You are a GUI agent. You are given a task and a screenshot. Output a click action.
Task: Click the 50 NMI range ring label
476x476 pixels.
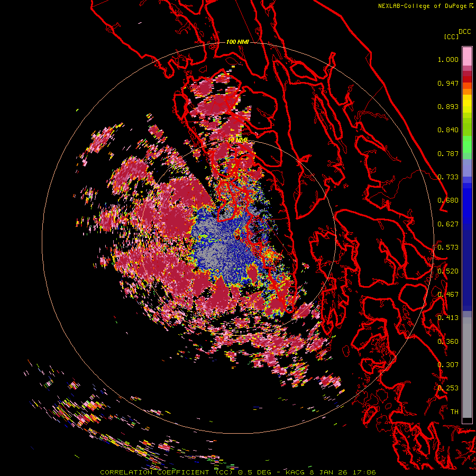[237, 140]
